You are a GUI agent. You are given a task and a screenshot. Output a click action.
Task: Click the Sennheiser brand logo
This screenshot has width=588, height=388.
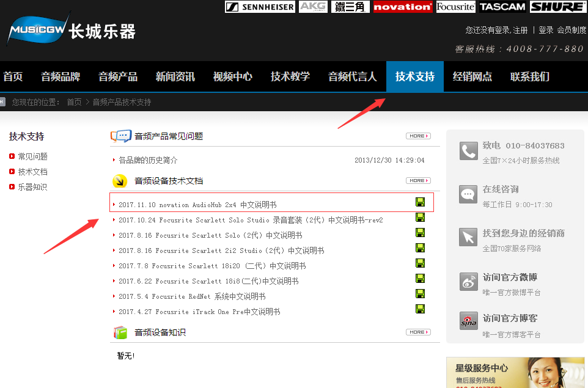260,7
